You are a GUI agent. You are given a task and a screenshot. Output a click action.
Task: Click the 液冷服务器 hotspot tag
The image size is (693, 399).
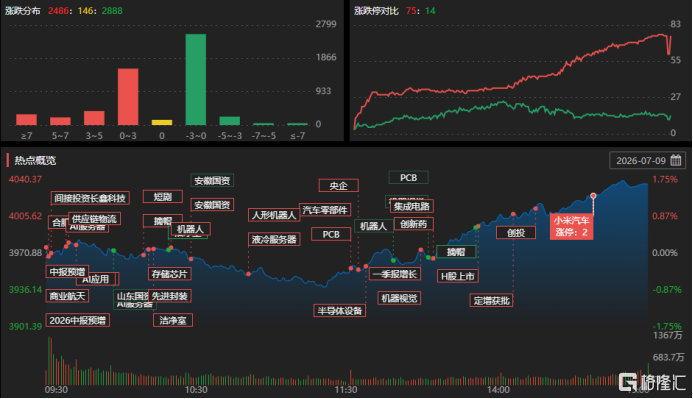[274, 239]
